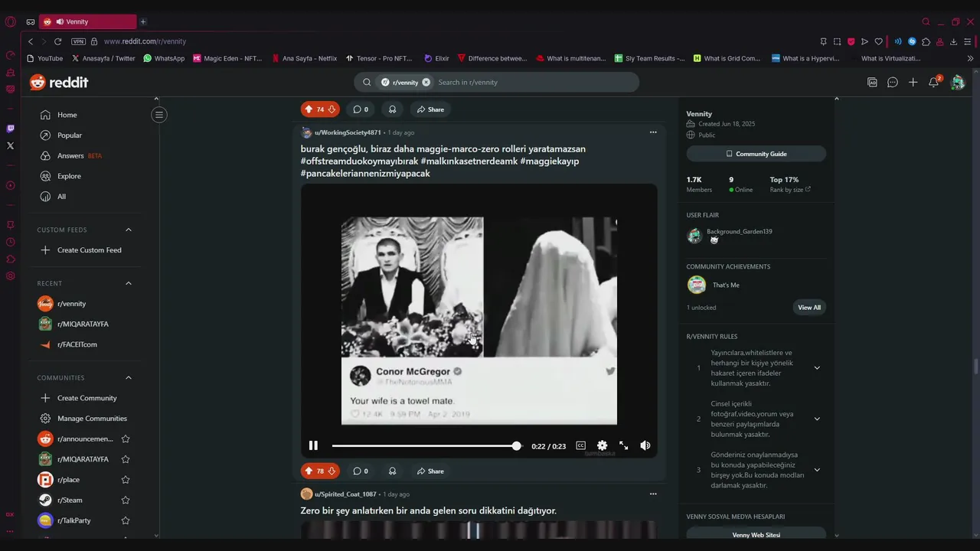Image resolution: width=980 pixels, height=551 pixels.
Task: Downvote the post with 78 votes
Action: [x=332, y=471]
